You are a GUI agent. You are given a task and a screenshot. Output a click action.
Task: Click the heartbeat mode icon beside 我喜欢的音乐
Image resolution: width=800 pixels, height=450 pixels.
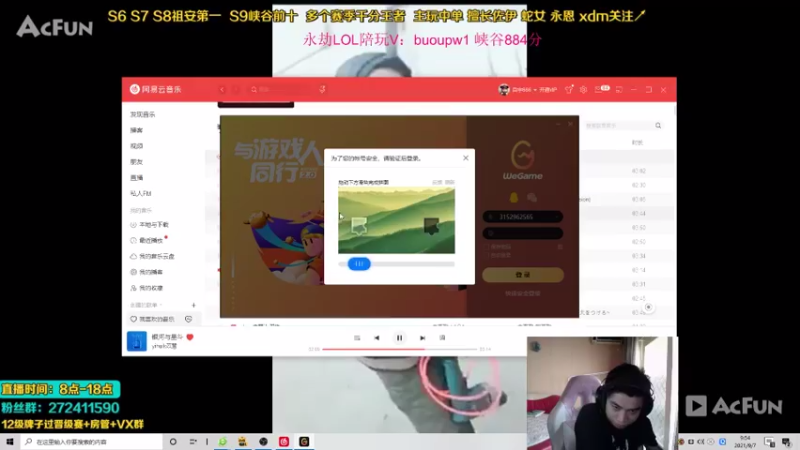pyautogui.click(x=188, y=319)
